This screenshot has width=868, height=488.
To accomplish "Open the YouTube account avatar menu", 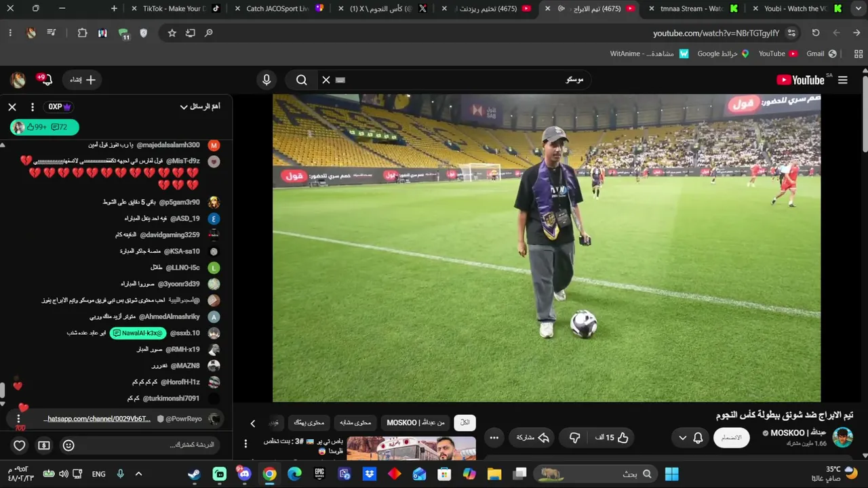I will point(18,80).
